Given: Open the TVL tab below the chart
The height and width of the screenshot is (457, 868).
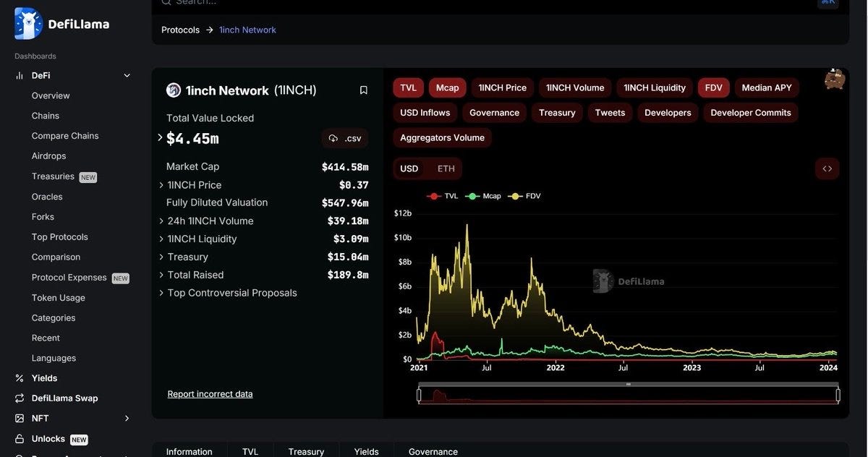Looking at the screenshot, I should (250, 451).
